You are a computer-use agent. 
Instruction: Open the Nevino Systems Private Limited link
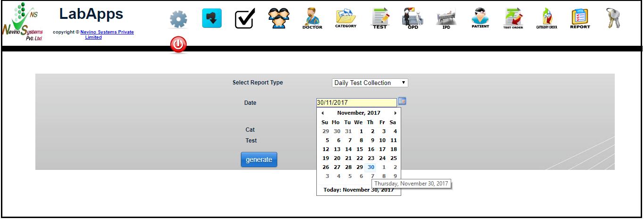pos(107,32)
